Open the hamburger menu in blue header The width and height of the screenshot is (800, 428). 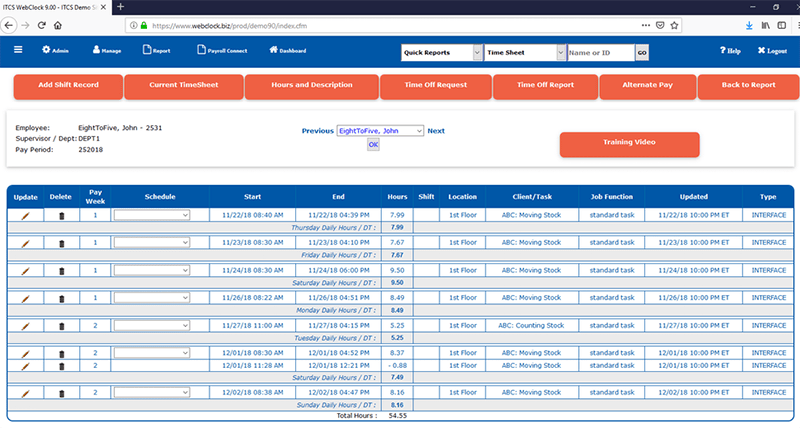tap(18, 49)
